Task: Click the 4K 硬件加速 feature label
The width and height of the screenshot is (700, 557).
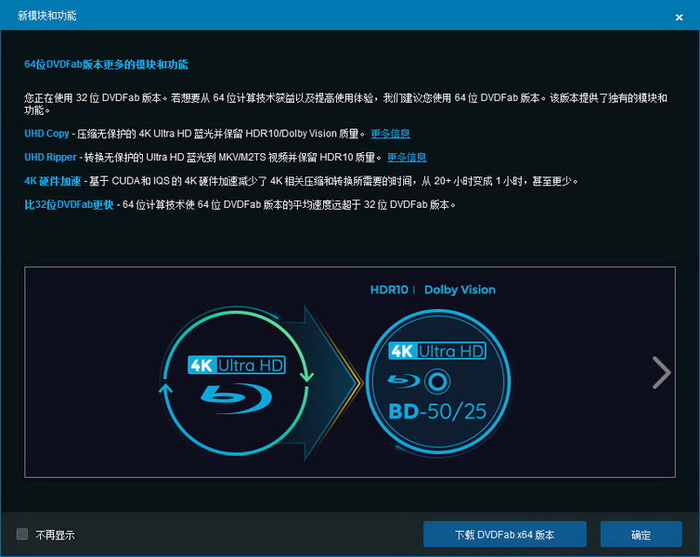Action: (53, 181)
